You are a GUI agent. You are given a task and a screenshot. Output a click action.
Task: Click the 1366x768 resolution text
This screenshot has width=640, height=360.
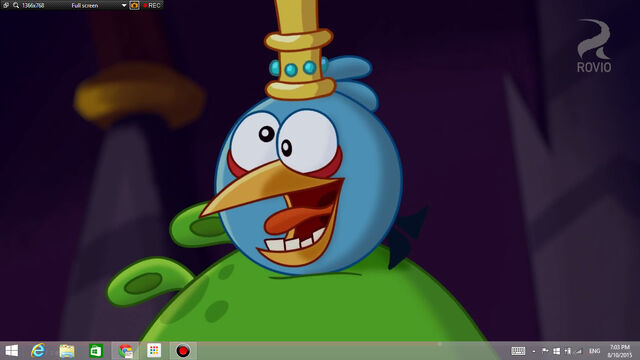(33, 6)
